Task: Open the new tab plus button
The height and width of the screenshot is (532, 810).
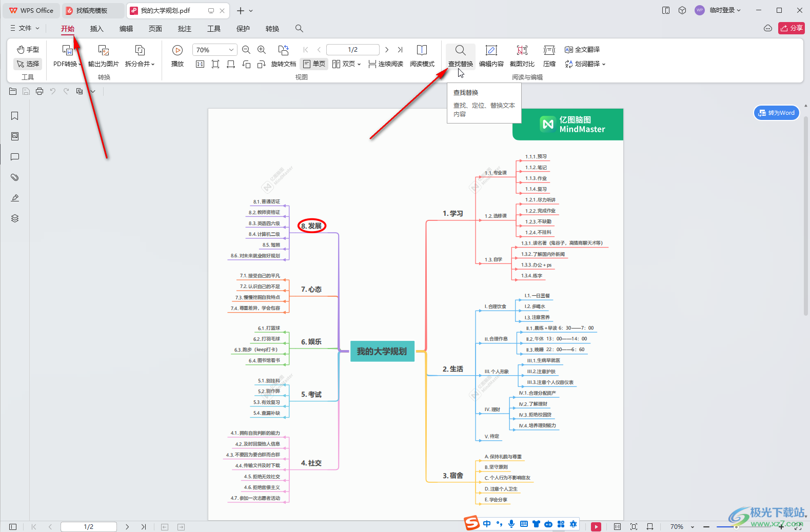Action: (240, 10)
